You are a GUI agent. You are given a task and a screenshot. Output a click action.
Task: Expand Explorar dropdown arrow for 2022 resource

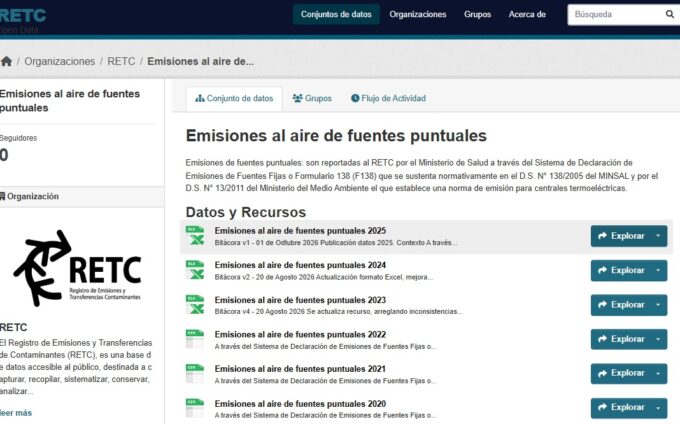pyautogui.click(x=658, y=339)
